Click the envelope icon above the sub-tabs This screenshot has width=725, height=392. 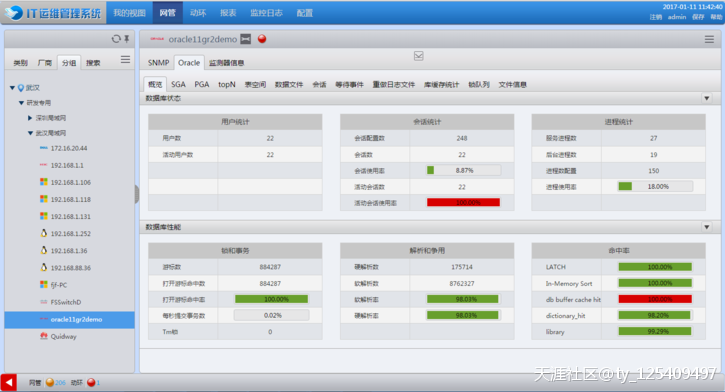pyautogui.click(x=418, y=56)
